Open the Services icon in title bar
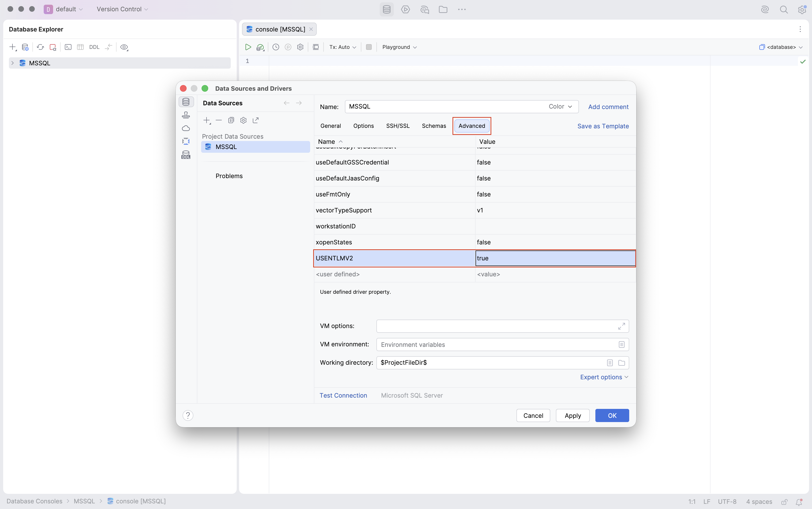Image resolution: width=812 pixels, height=509 pixels. click(x=406, y=9)
